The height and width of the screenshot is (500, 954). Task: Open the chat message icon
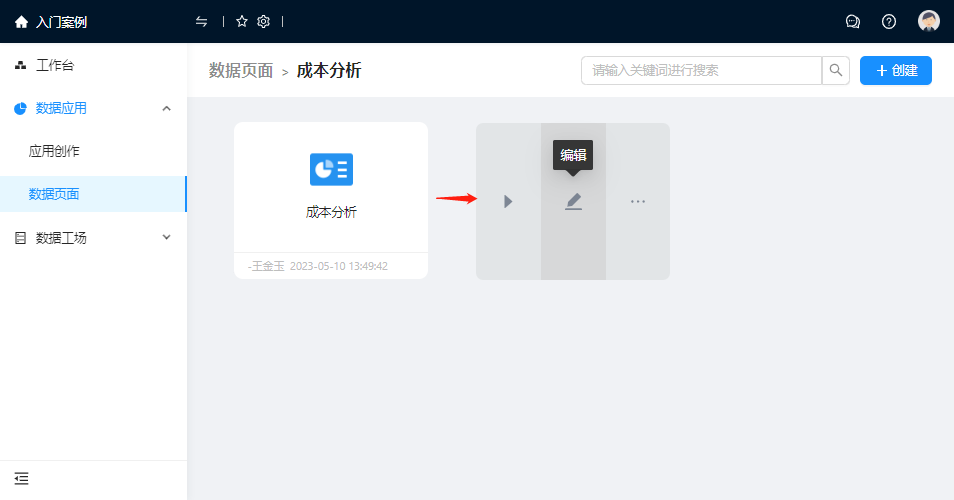[853, 21]
